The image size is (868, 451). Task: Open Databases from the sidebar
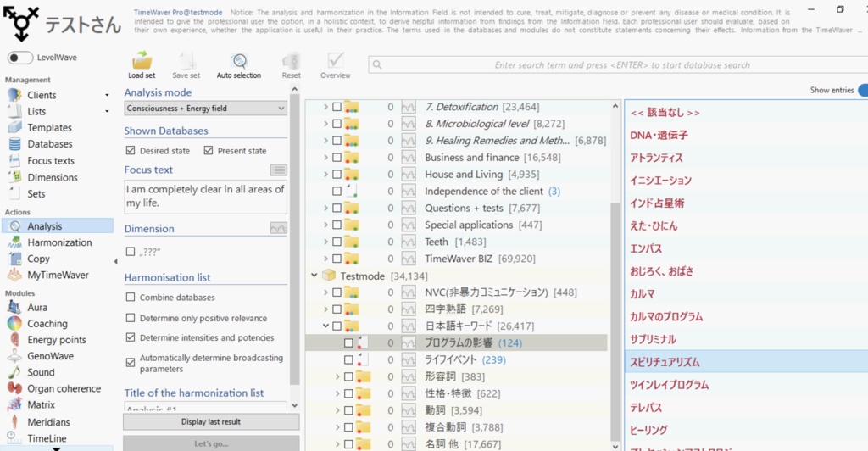50,144
